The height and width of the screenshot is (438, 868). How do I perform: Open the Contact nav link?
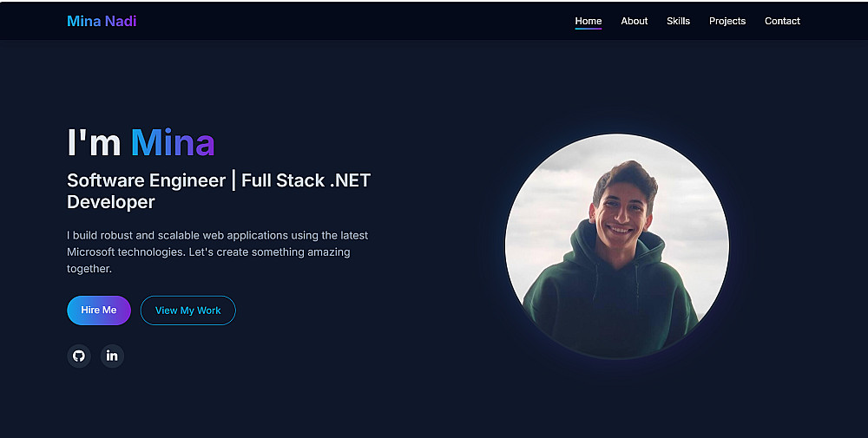pyautogui.click(x=782, y=21)
